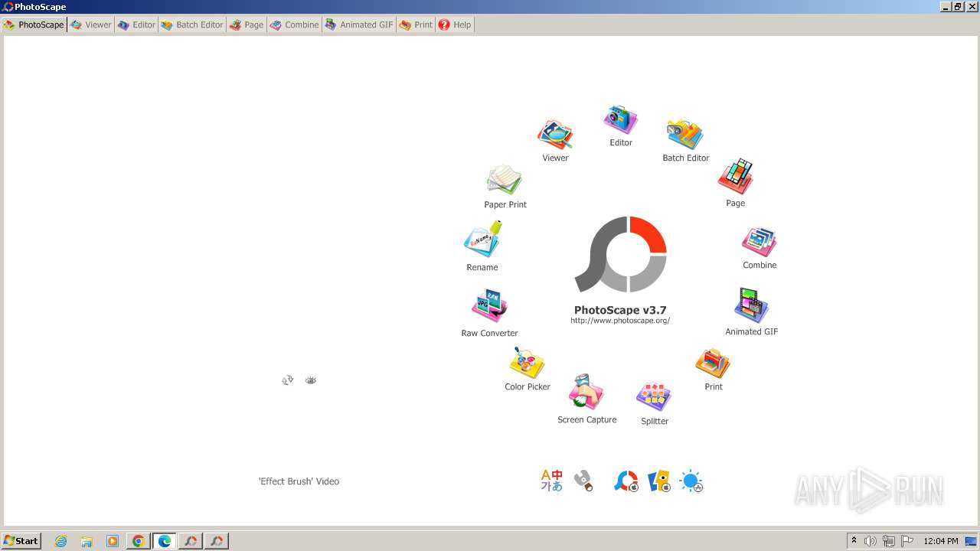980x551 pixels.
Task: Switch to the Combine tab
Action: point(294,24)
